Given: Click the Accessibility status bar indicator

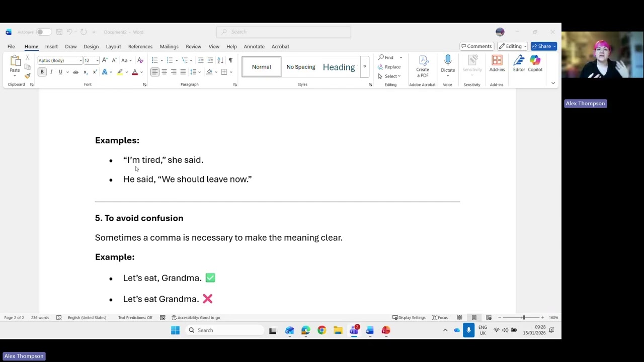Looking at the screenshot, I should [x=196, y=317].
